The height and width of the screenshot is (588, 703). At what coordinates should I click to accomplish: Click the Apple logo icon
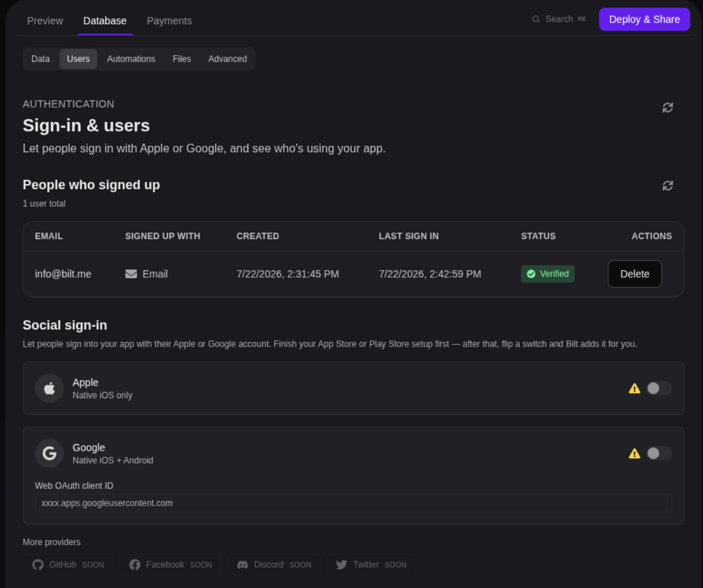pos(49,388)
